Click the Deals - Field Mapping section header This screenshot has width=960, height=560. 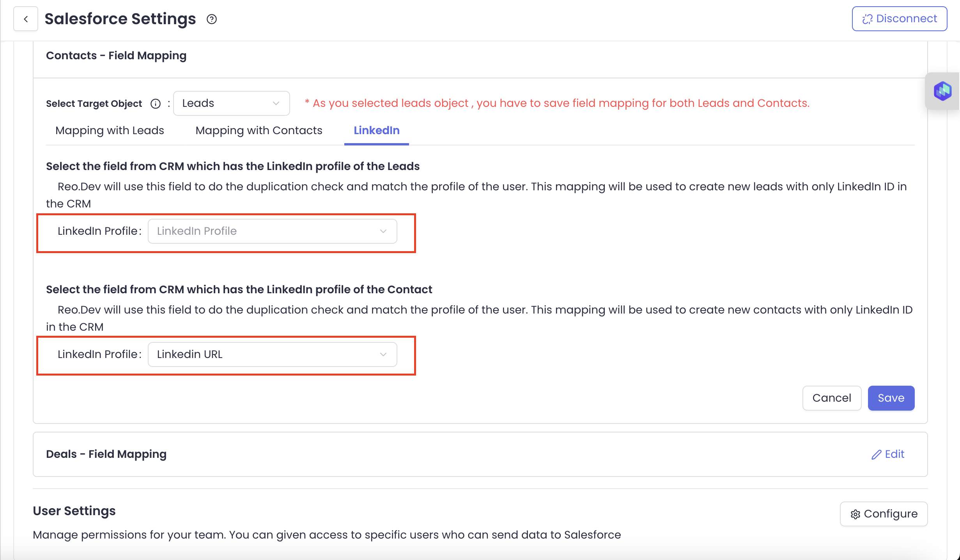(106, 454)
